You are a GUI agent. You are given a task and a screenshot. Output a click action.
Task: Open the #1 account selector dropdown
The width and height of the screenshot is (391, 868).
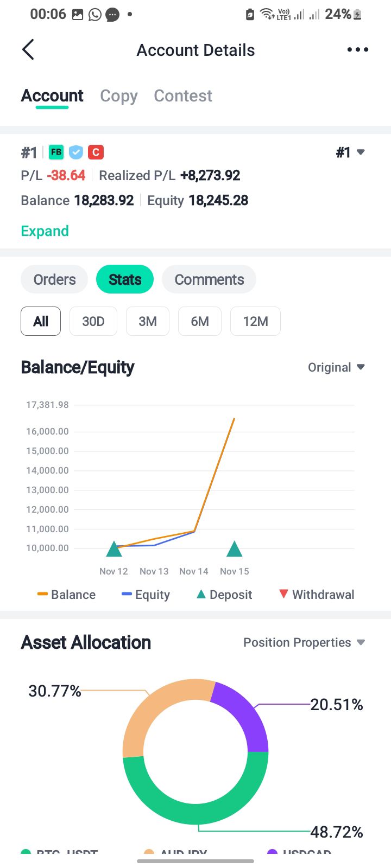coord(350,152)
